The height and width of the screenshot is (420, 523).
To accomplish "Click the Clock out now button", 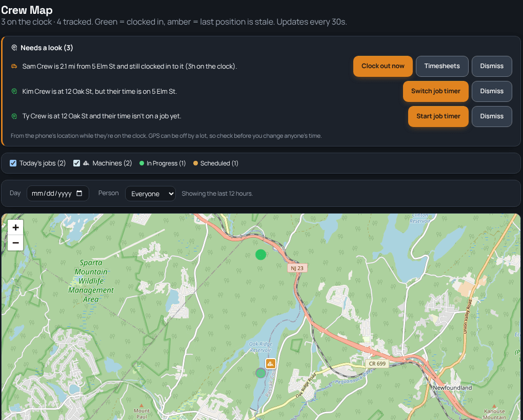I will [383, 66].
